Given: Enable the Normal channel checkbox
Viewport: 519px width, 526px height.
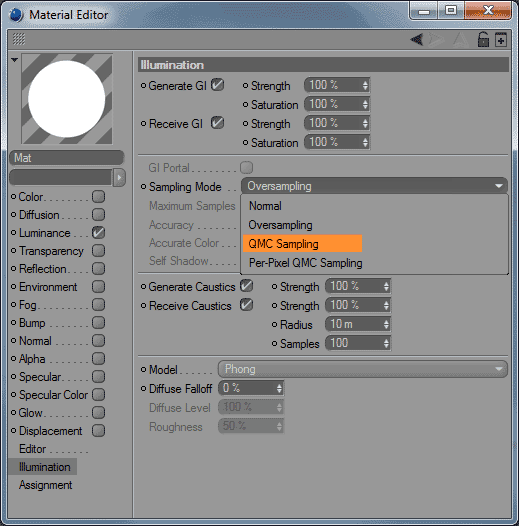Looking at the screenshot, I should pos(98,341).
